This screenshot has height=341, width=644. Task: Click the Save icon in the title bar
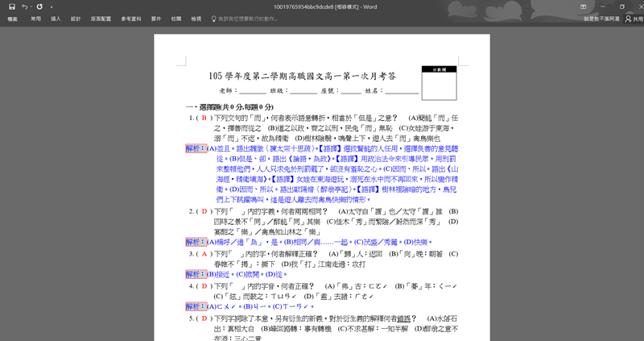point(12,6)
